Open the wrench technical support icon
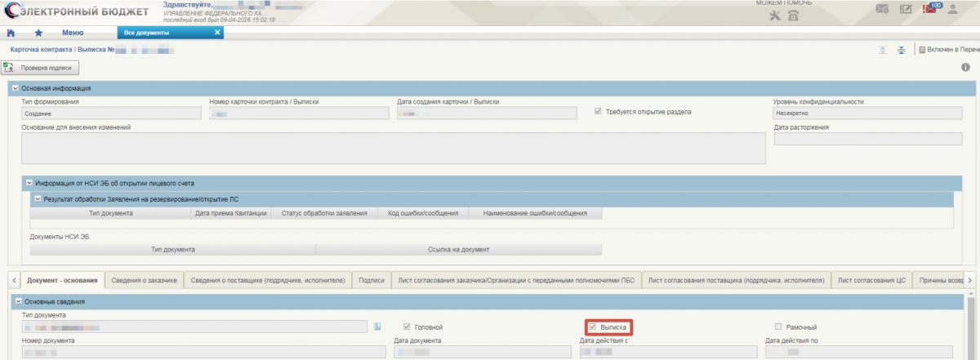This screenshot has width=980, height=360. click(x=776, y=16)
